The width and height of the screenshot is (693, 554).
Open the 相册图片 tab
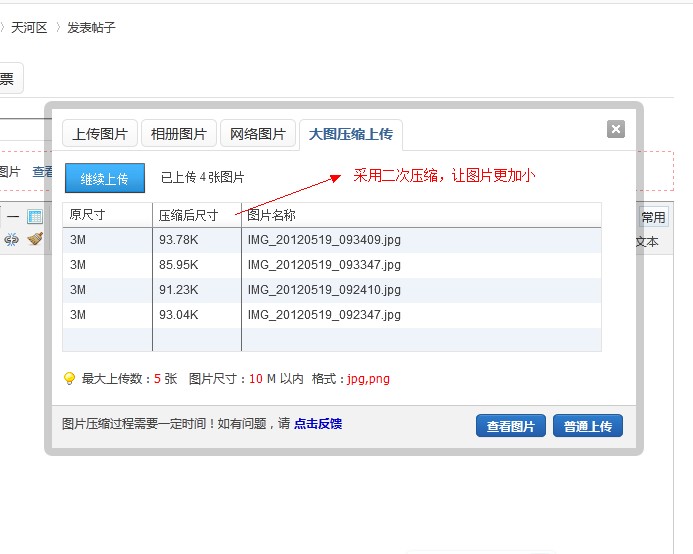click(179, 133)
